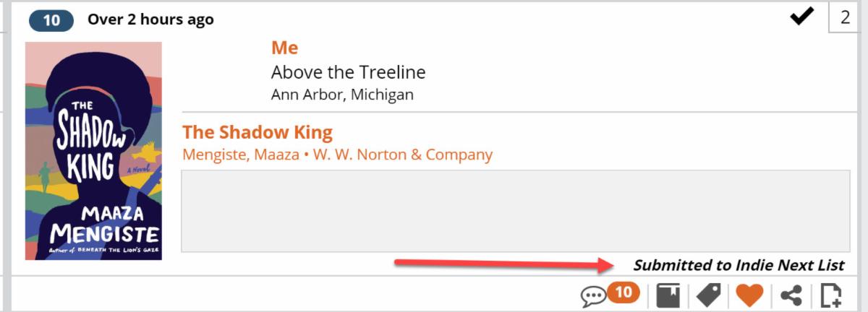This screenshot has height=312, width=868.
Task: Click the add-document page icon with plus
Action: coord(831,295)
